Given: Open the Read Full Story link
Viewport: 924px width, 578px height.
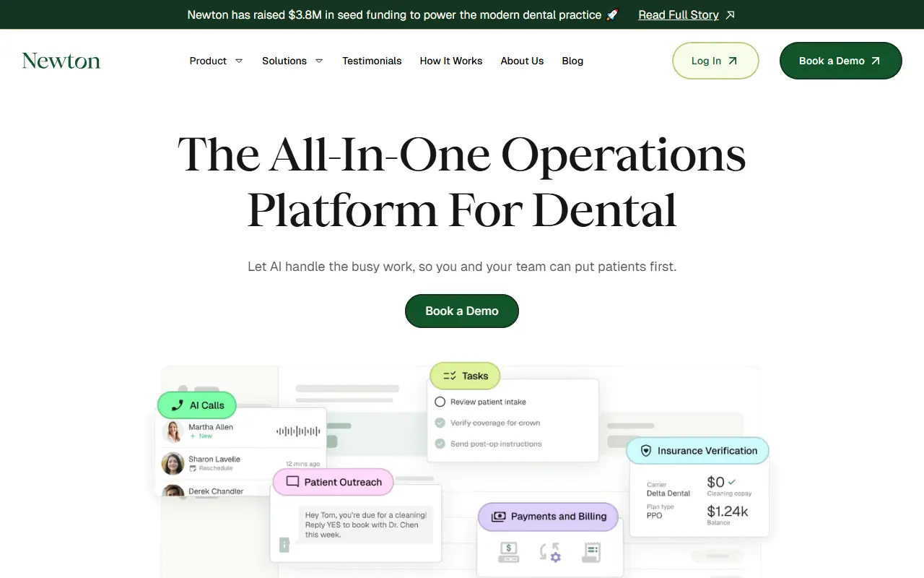Looking at the screenshot, I should click(679, 14).
